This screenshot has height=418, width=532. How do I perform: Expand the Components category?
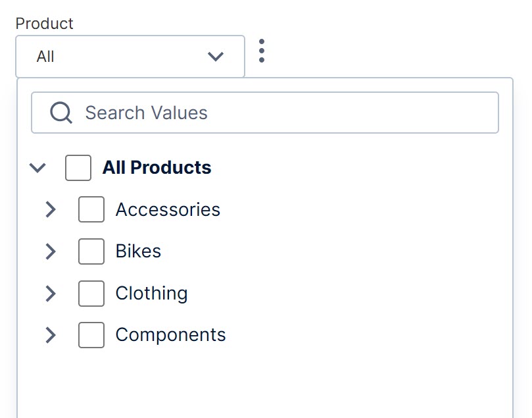tap(51, 335)
